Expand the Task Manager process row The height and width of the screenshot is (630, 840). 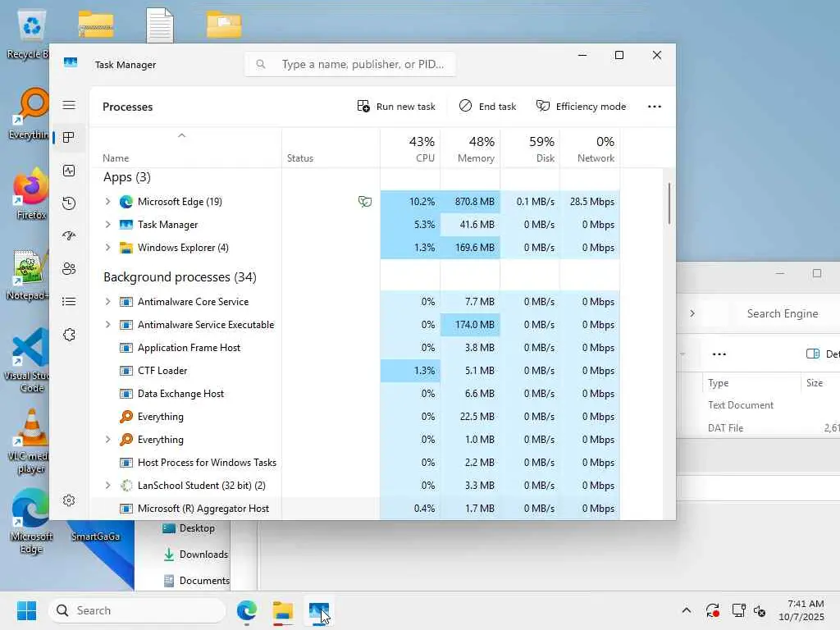click(107, 225)
